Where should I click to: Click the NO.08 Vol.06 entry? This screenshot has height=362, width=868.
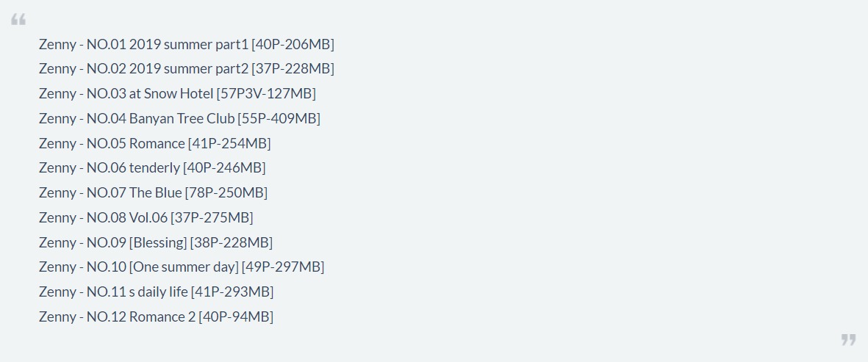coord(146,217)
